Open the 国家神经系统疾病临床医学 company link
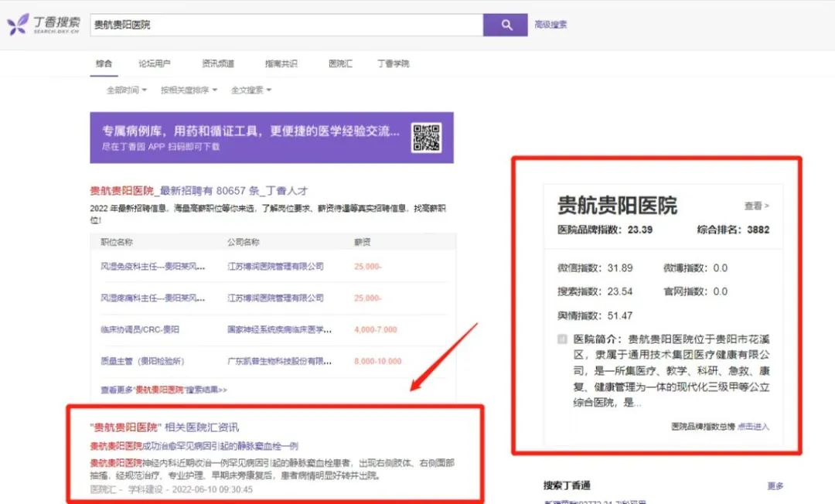The image size is (835, 504). 280,329
